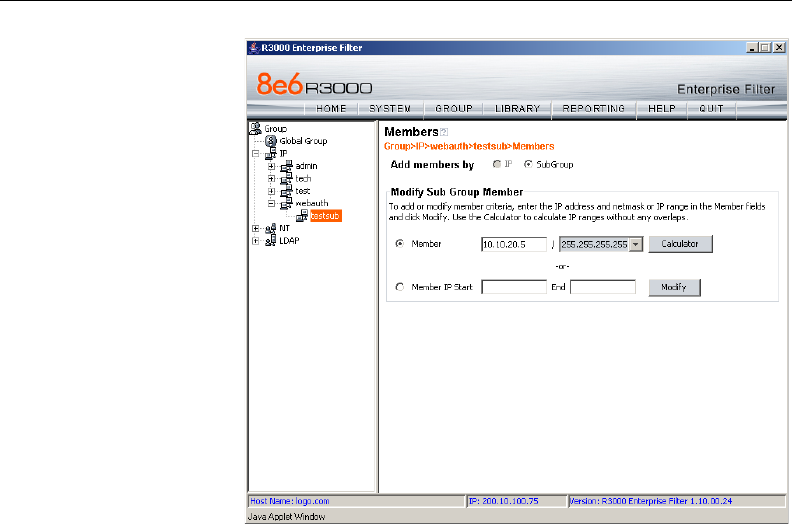The height and width of the screenshot is (524, 792).
Task: Click the Java icon in title bar
Action: (254, 47)
